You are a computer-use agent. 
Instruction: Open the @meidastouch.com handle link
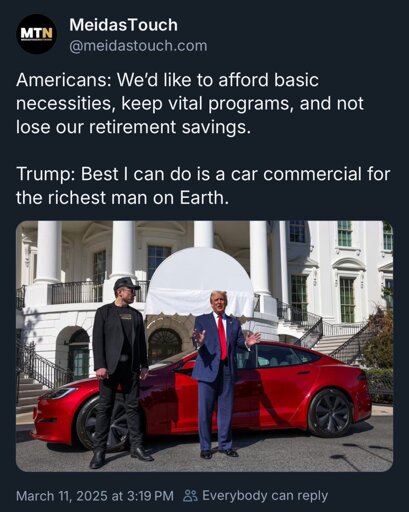[138, 46]
